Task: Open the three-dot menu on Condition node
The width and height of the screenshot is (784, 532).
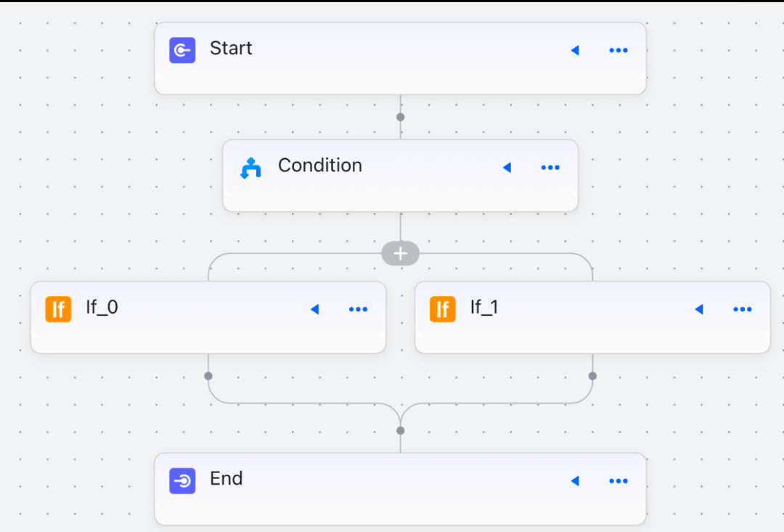Action: [550, 168]
